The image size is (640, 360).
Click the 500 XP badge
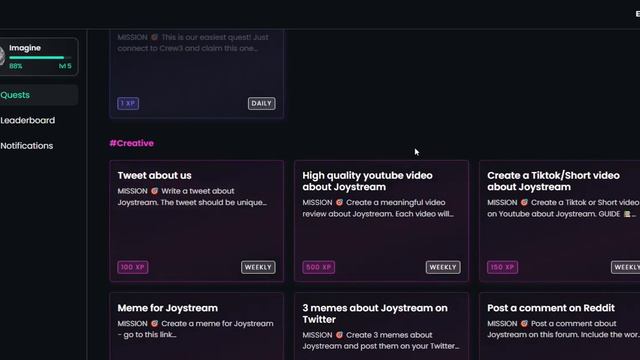pos(318,267)
